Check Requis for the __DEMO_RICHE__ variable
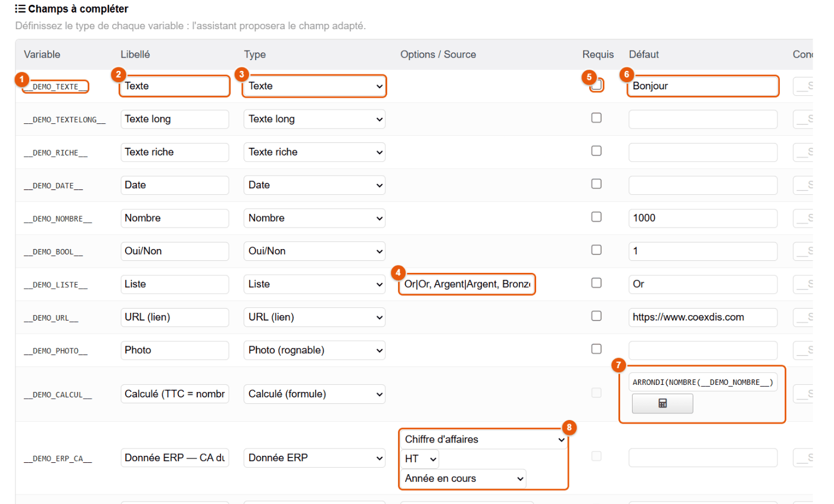This screenshot has width=834, height=504. 596,151
